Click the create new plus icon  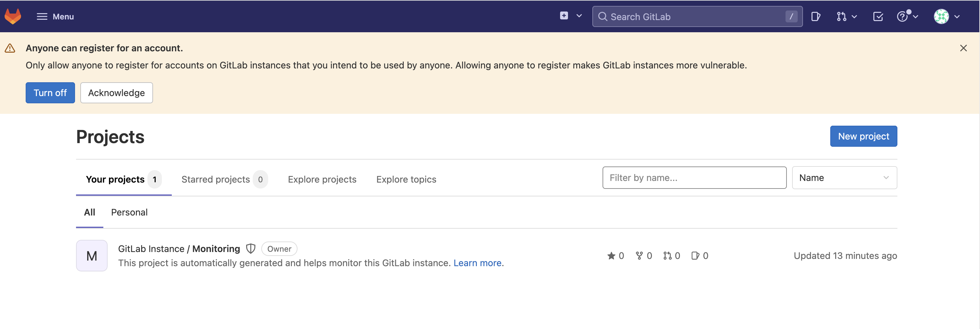[x=564, y=15]
